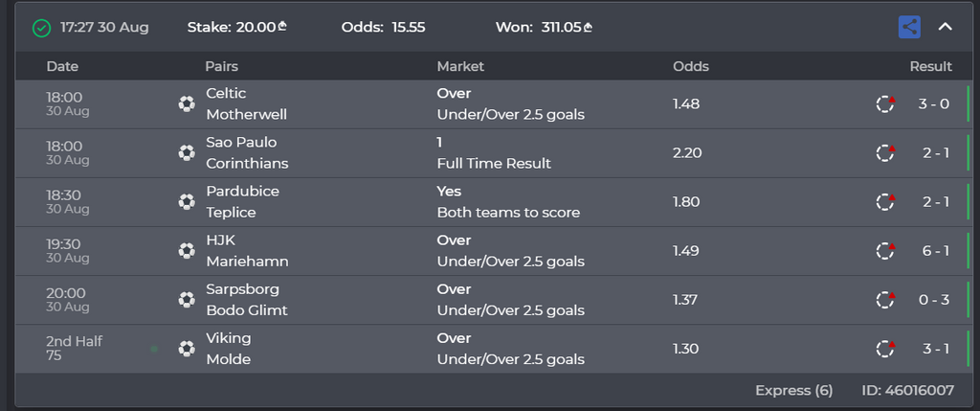Open the Sarpsborg vs Bodo Glimt match
Screen dimensions: 980x411
coord(247,300)
